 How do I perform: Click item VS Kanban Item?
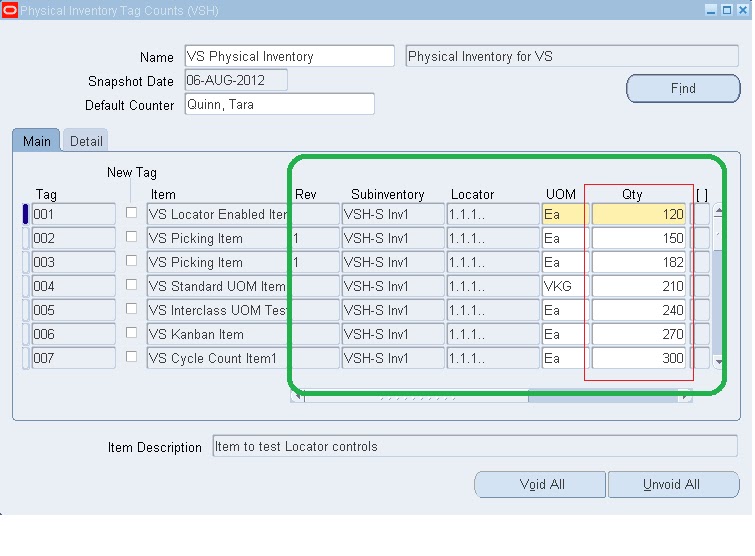click(x=218, y=335)
